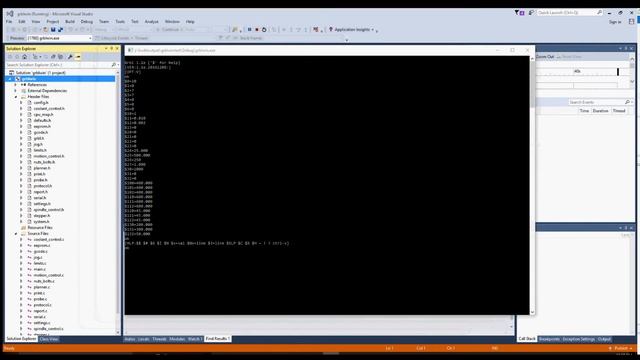Click the Thread column header
The height and width of the screenshot is (360, 640).
(619, 111)
